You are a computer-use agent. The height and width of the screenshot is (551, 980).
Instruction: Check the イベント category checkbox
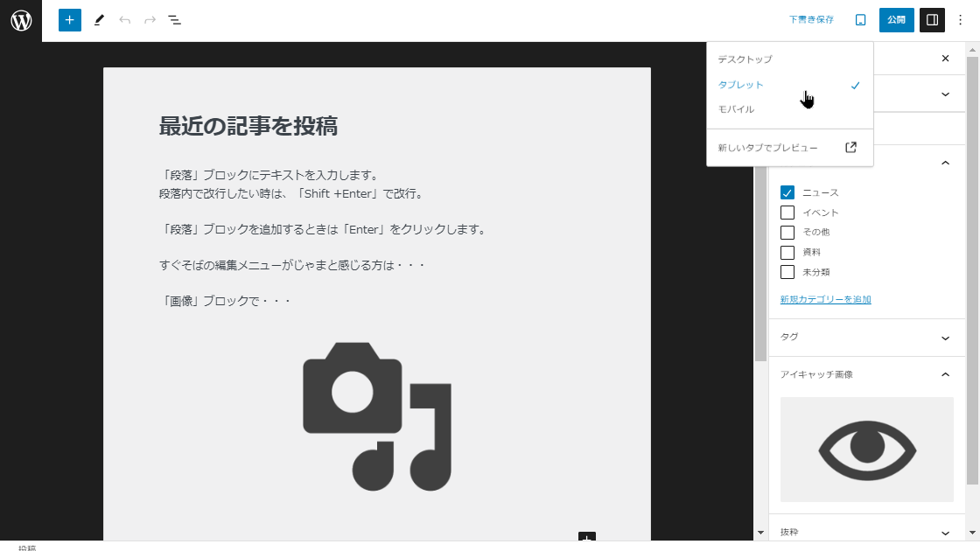click(787, 213)
